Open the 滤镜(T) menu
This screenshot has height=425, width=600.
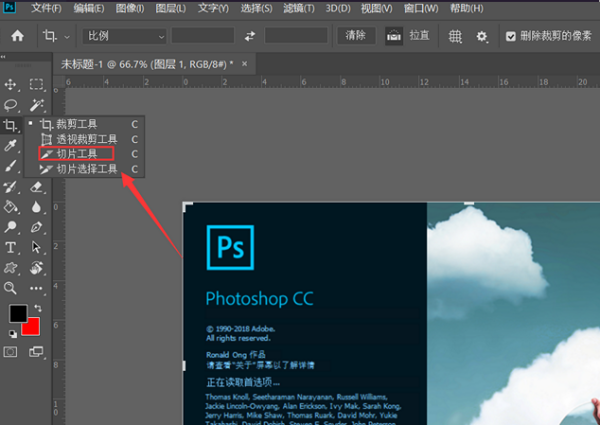299,8
